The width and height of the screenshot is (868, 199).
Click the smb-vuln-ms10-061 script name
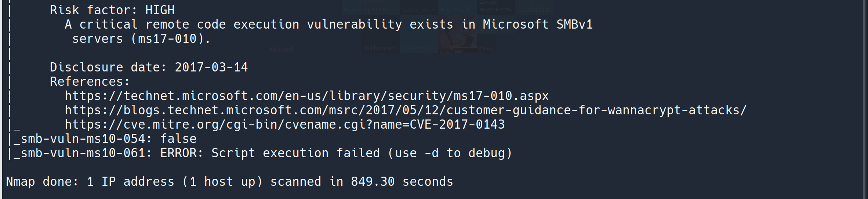(83, 153)
